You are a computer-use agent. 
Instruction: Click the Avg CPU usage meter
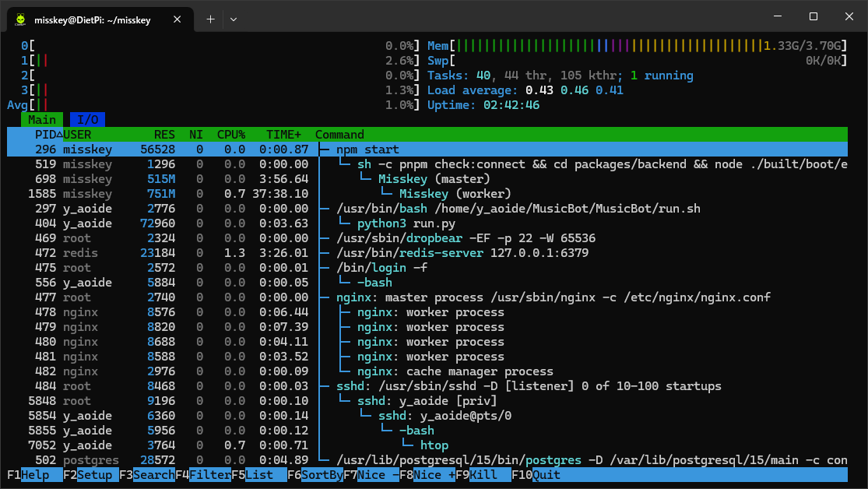(213, 105)
